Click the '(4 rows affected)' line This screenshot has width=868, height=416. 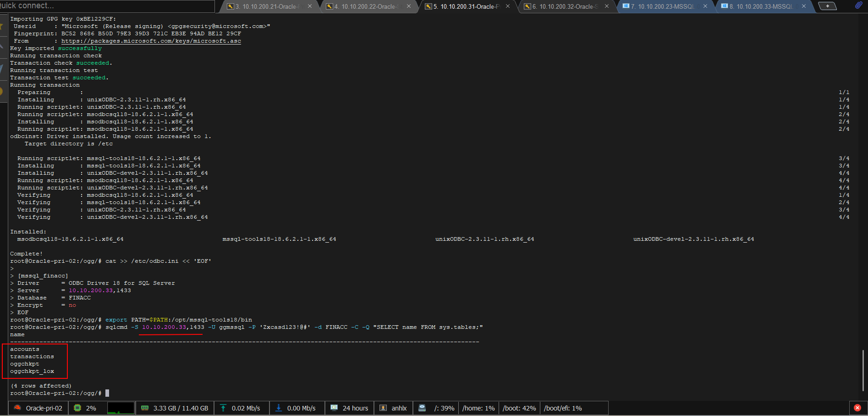41,386
